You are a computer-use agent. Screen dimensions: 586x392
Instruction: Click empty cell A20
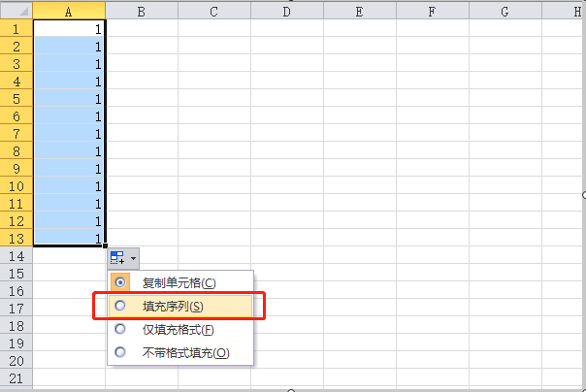tap(69, 360)
